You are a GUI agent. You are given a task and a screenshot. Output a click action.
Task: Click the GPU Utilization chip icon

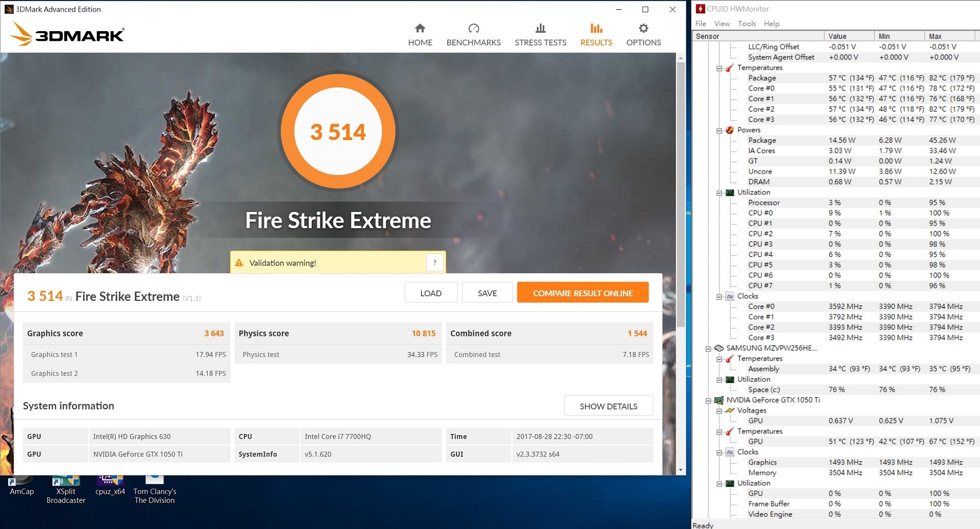(730, 483)
